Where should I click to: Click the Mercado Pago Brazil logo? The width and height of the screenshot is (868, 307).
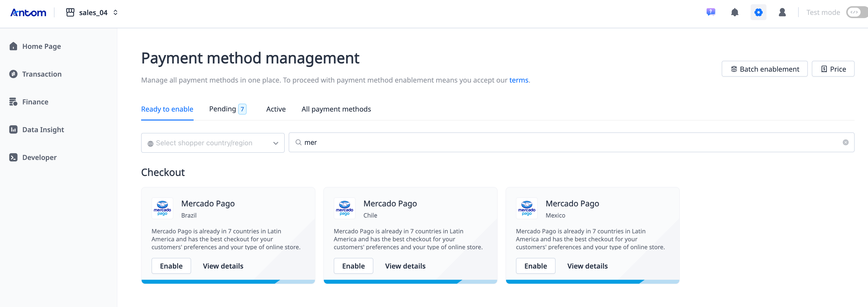point(162,208)
